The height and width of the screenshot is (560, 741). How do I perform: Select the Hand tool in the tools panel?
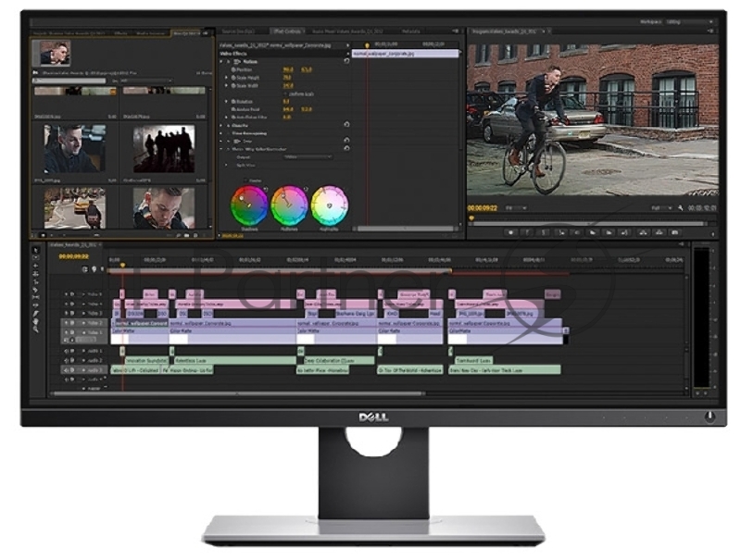(35, 322)
